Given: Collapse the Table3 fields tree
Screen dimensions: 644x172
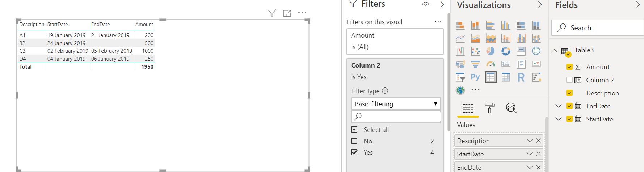Looking at the screenshot, I should 554,51.
